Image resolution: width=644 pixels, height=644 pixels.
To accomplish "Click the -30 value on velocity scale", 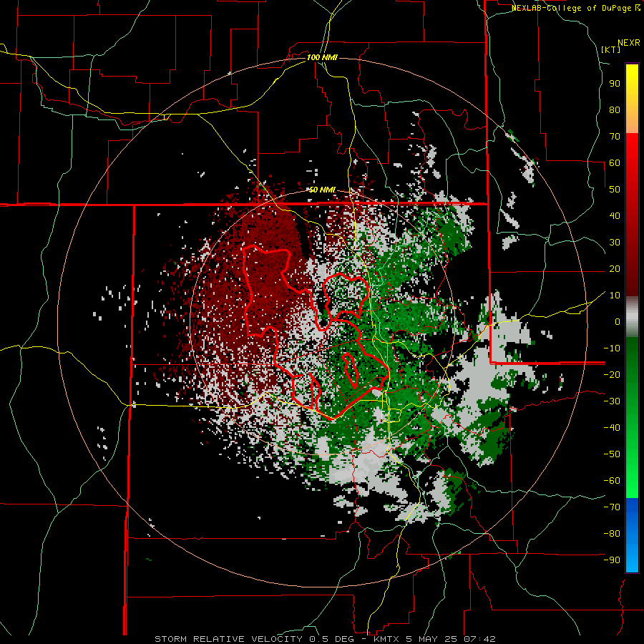I will pyautogui.click(x=612, y=401).
